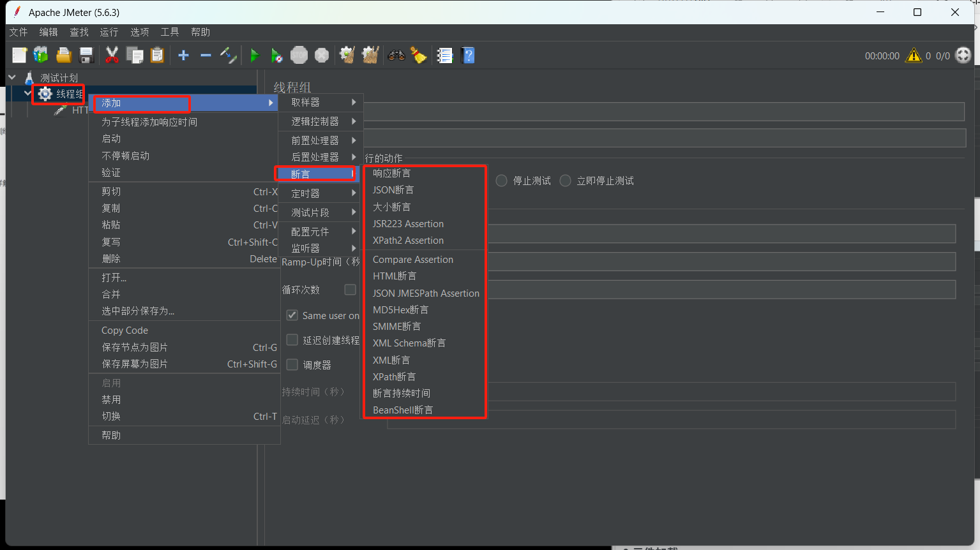
Task: Click the Clear All results icon
Action: (x=370, y=56)
